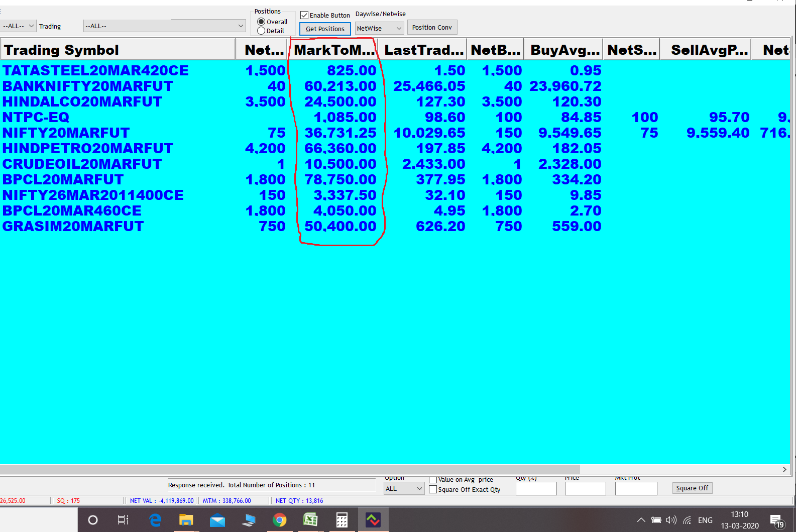The height and width of the screenshot is (532, 796).
Task: Open Excel from taskbar
Action: click(x=311, y=520)
